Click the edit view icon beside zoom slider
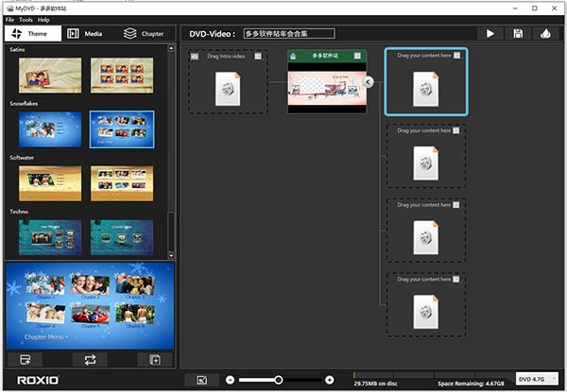 202,380
